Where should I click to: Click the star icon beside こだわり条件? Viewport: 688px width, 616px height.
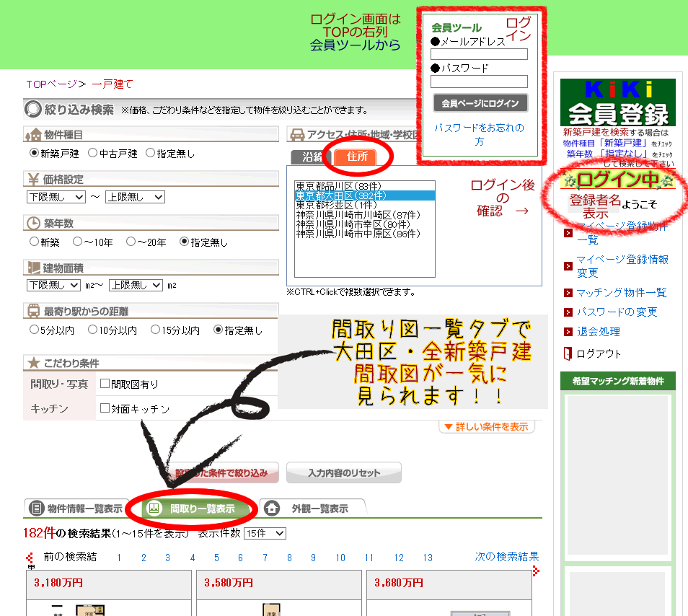pyautogui.click(x=33, y=363)
